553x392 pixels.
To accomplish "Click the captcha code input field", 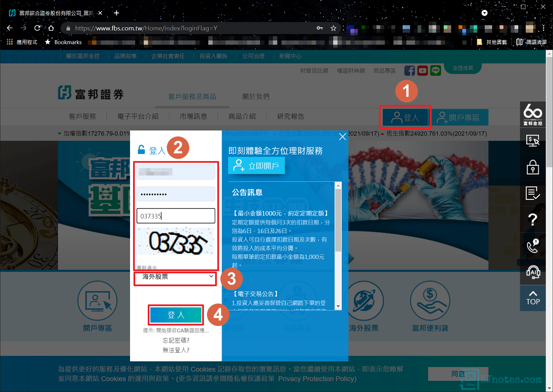I will [x=176, y=216].
